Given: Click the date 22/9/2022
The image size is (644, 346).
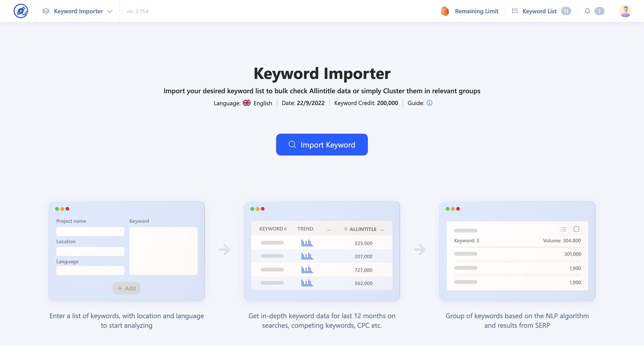Looking at the screenshot, I should [311, 103].
